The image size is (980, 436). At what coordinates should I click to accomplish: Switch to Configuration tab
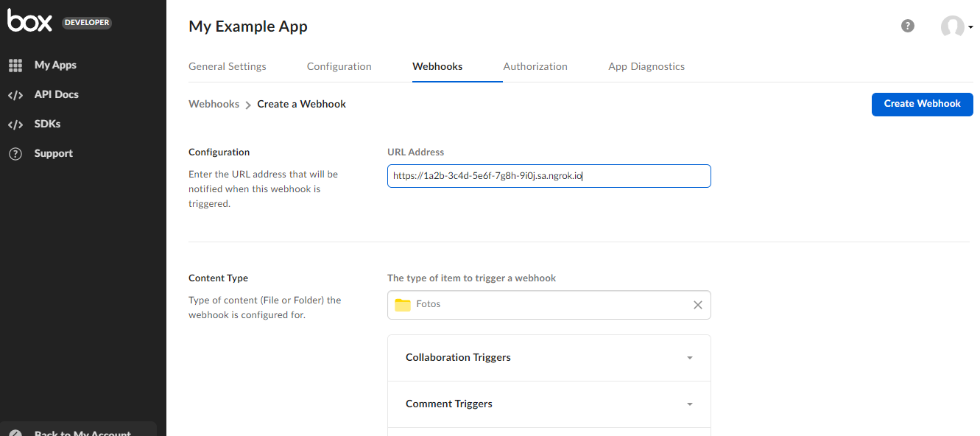[339, 66]
